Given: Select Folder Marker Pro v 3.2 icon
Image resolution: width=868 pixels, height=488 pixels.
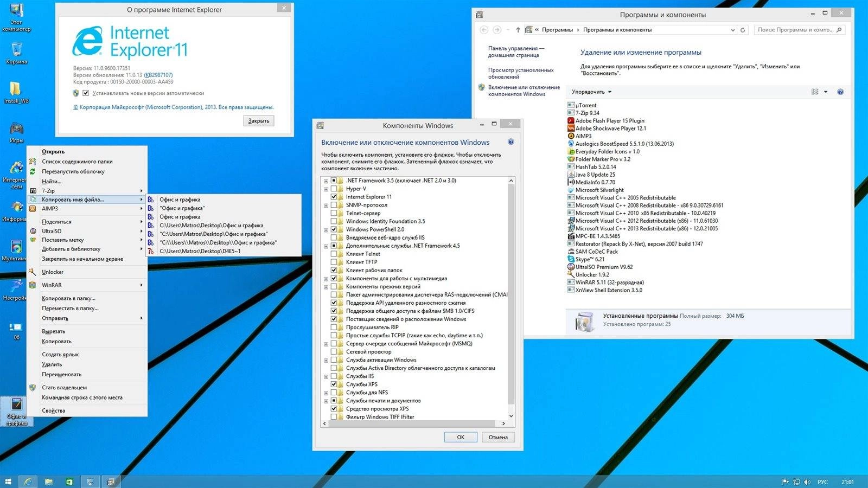Looking at the screenshot, I should 571,159.
